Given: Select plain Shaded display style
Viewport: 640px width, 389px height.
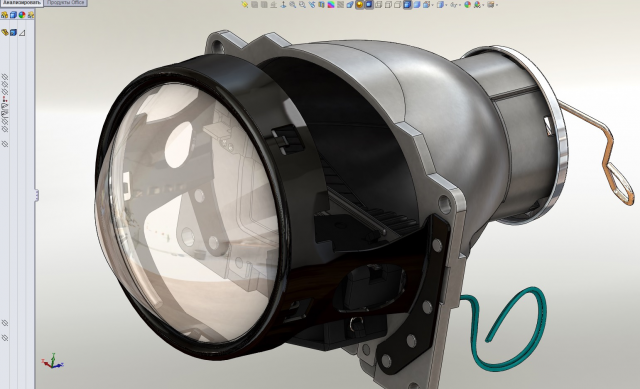Looking at the screenshot, I should 417,5.
